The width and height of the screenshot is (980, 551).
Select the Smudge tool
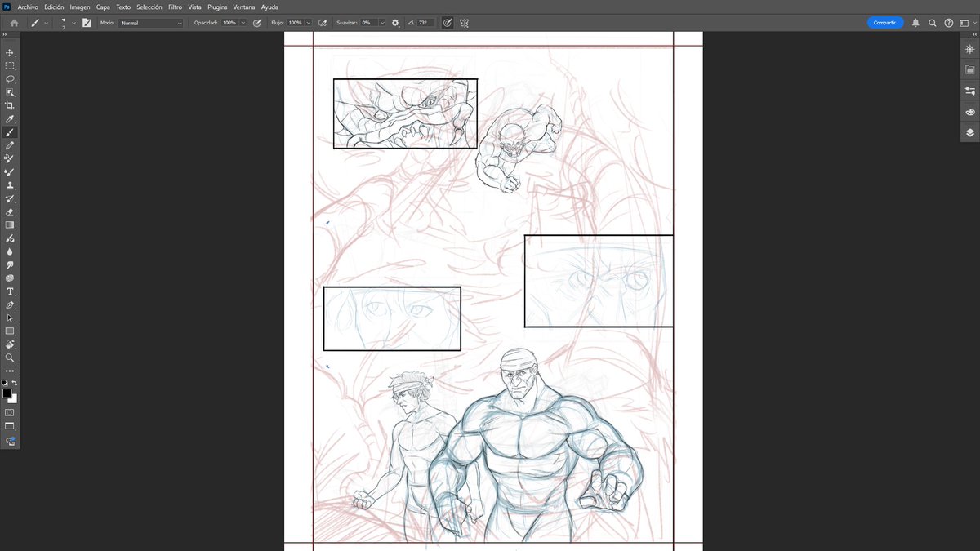tap(10, 264)
